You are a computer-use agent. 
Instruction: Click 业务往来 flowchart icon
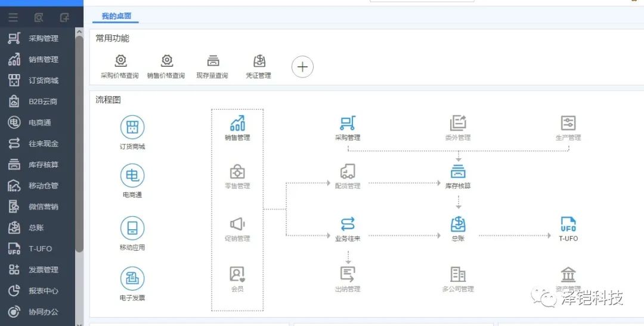click(x=348, y=224)
